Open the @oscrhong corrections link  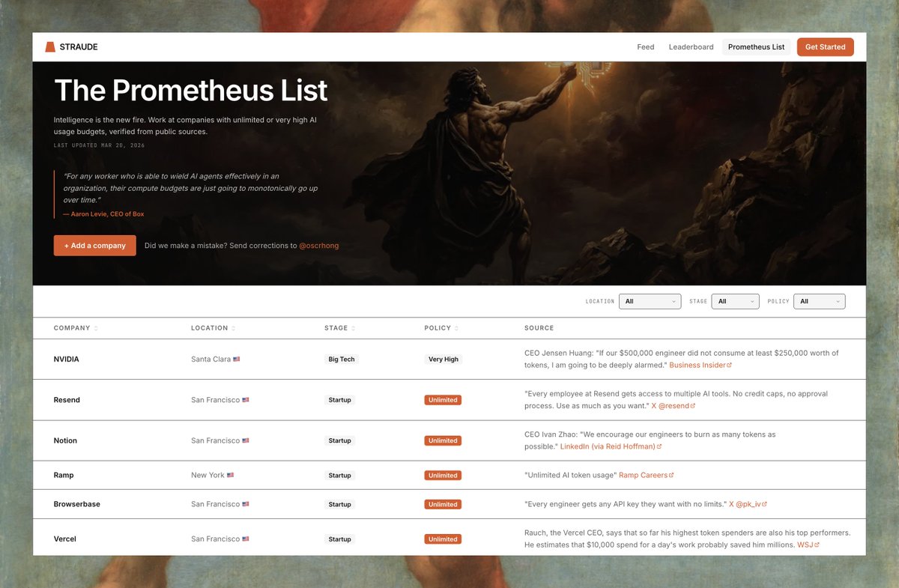319,246
